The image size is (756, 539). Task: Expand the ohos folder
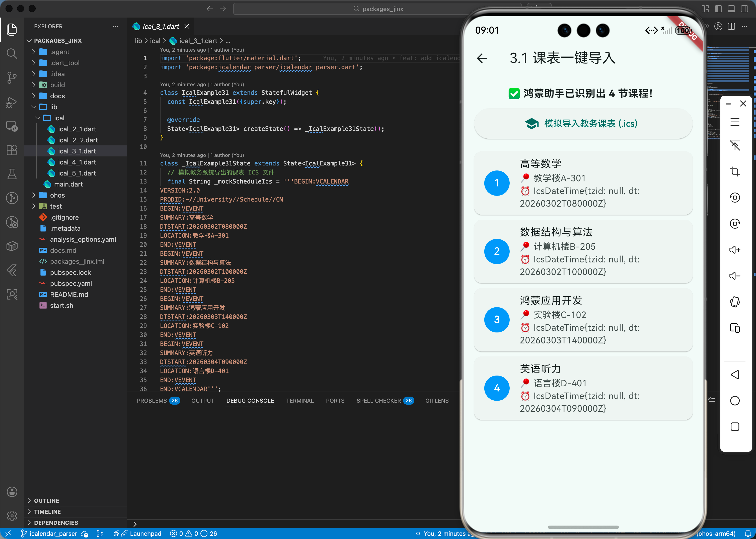tap(57, 195)
